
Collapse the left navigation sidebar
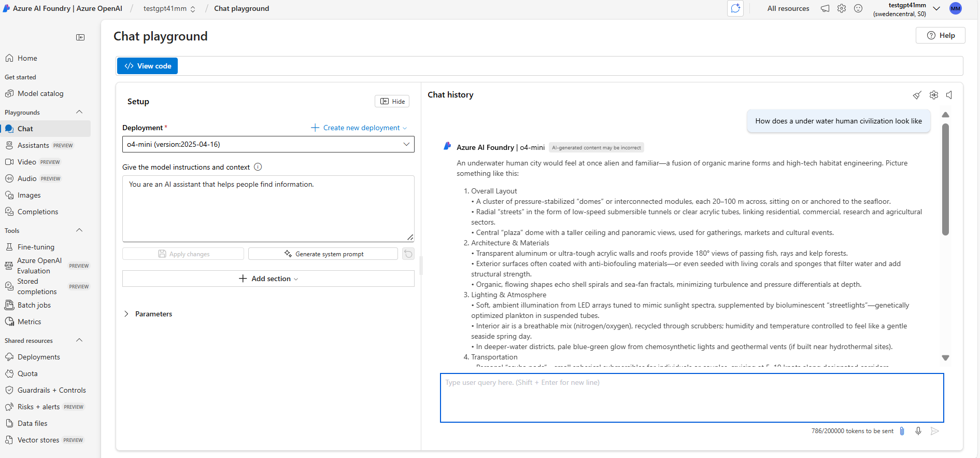pyautogui.click(x=80, y=37)
